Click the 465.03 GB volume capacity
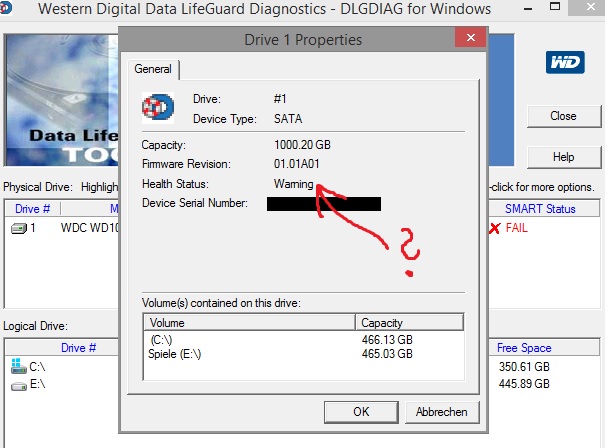 click(387, 354)
